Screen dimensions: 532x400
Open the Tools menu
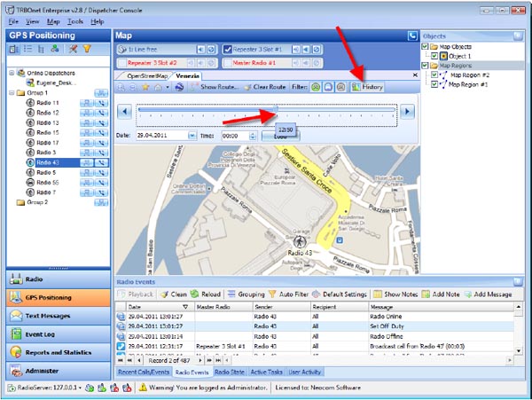(75, 21)
